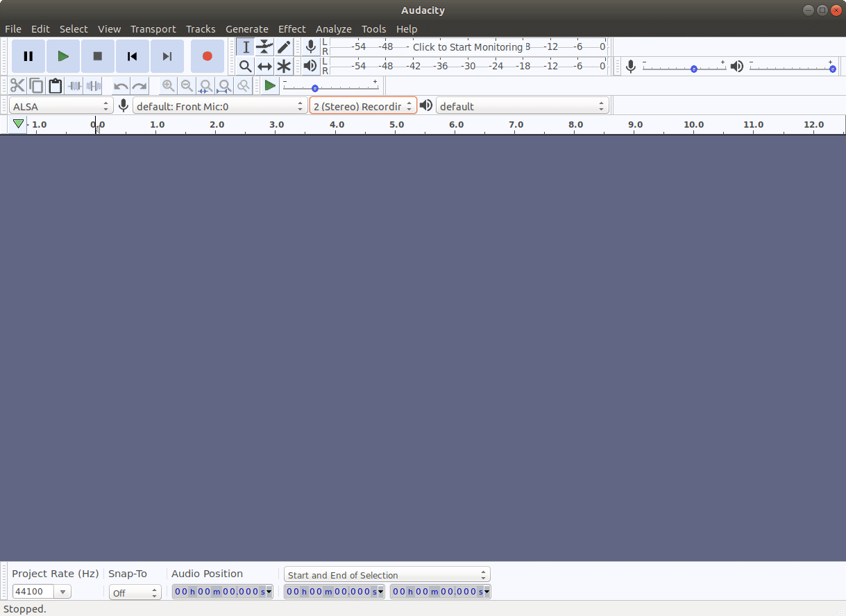
Task: Click the Paste clipboard icon
Action: [x=56, y=86]
